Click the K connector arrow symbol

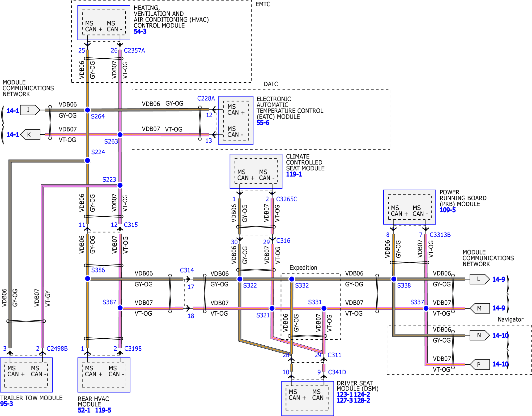pyautogui.click(x=30, y=135)
